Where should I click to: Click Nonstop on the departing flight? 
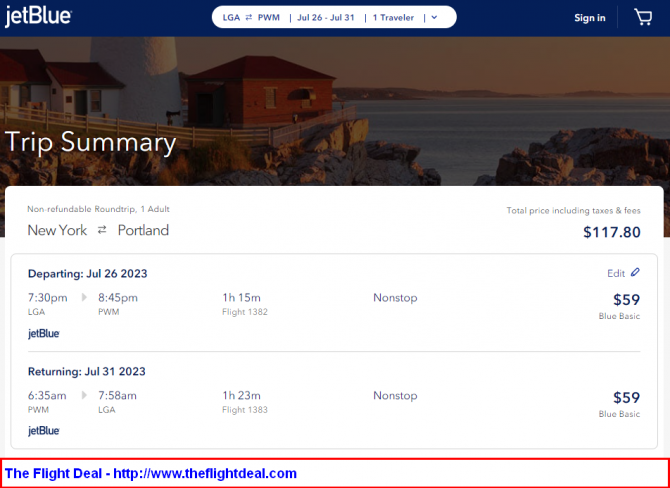[395, 297]
